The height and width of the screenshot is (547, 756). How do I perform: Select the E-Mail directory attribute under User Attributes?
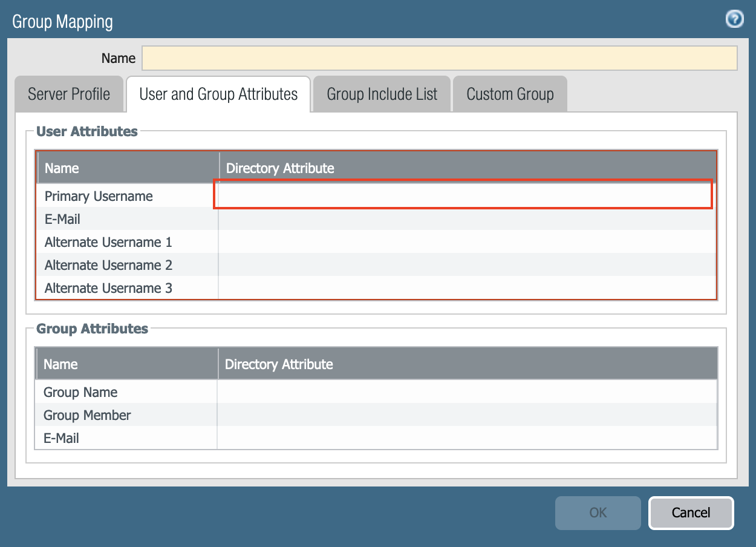(x=466, y=219)
